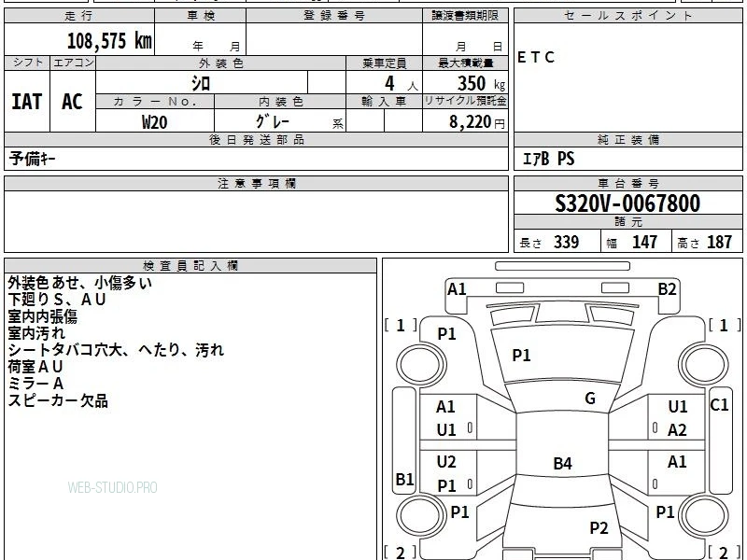Click the カラーNo. header
The image size is (747, 560).
(x=155, y=102)
